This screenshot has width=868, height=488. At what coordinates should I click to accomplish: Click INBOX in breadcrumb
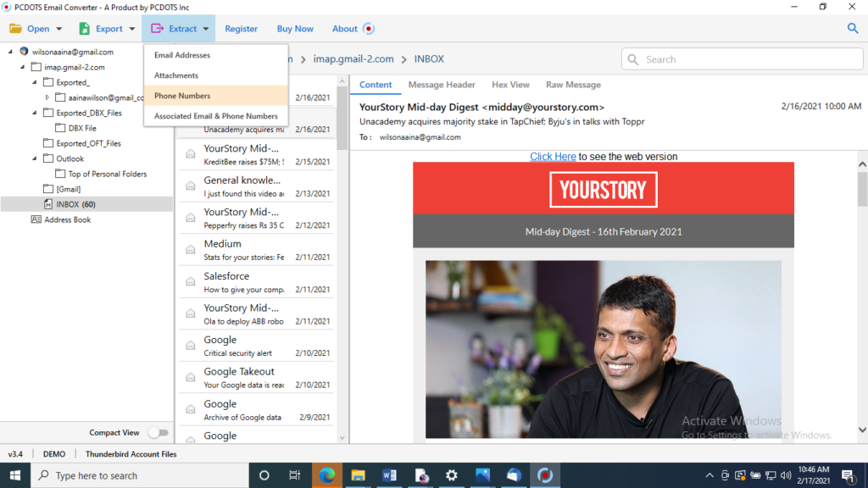[429, 58]
